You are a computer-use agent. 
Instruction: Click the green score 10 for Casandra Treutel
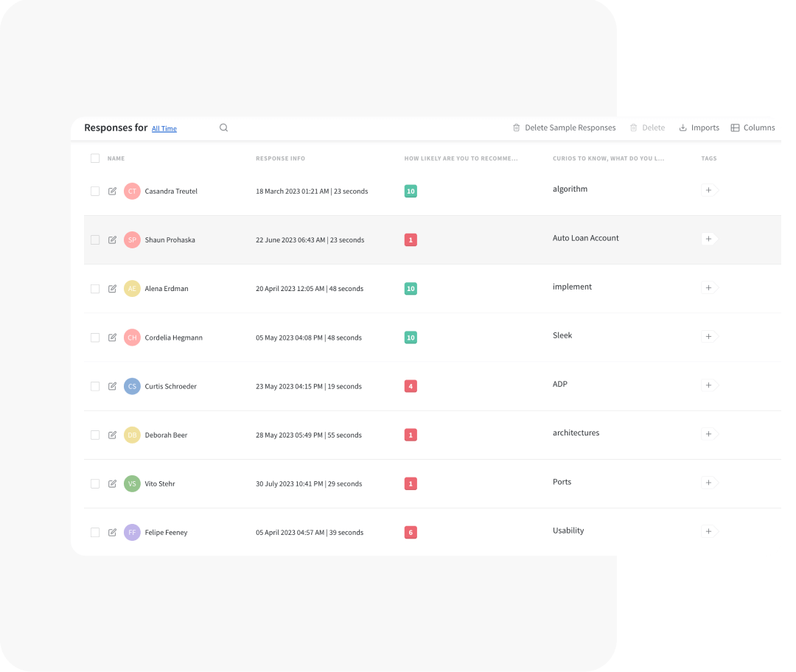tap(411, 192)
